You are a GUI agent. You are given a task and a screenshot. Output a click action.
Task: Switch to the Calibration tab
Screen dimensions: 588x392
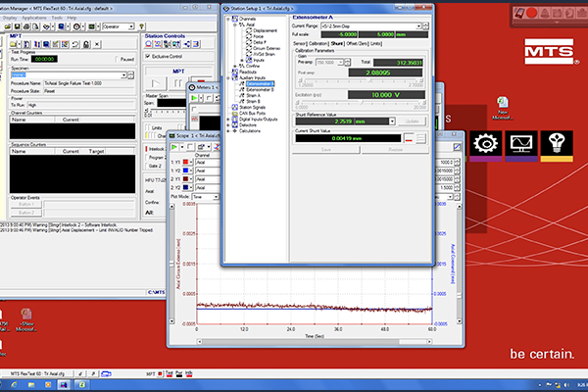(x=318, y=43)
